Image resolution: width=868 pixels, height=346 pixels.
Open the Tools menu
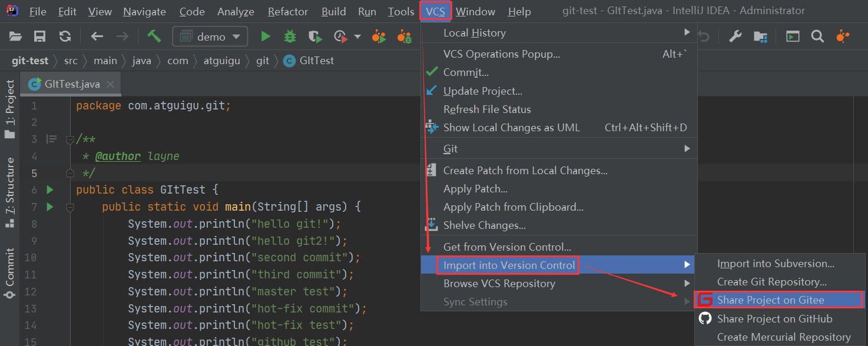click(401, 12)
